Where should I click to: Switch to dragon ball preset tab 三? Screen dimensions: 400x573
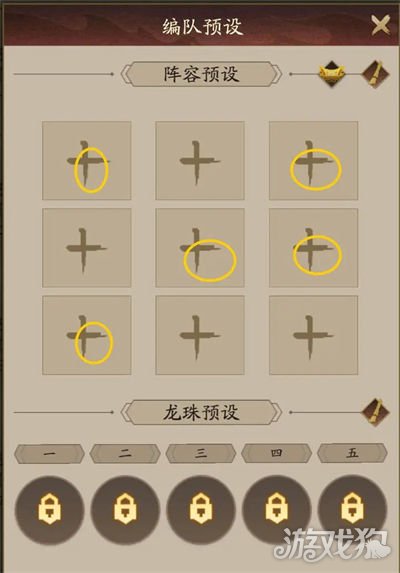[x=201, y=454]
